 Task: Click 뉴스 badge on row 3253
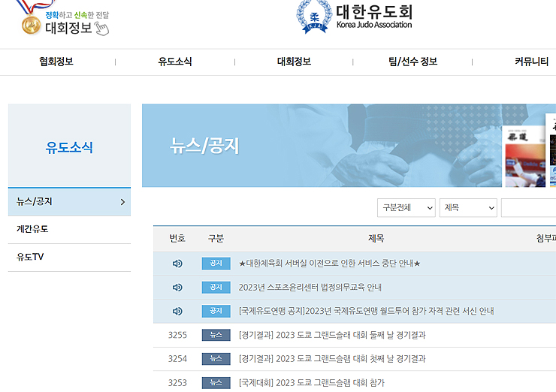click(216, 383)
